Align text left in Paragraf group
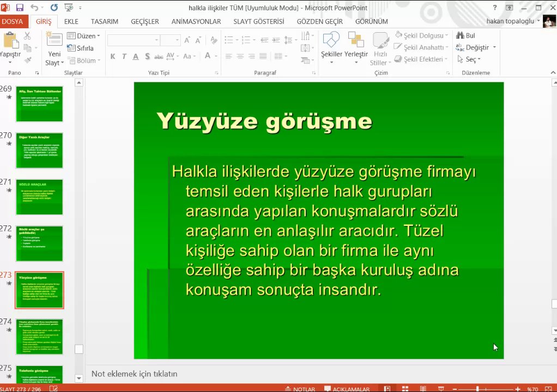This screenshot has width=557, height=392. (229, 56)
